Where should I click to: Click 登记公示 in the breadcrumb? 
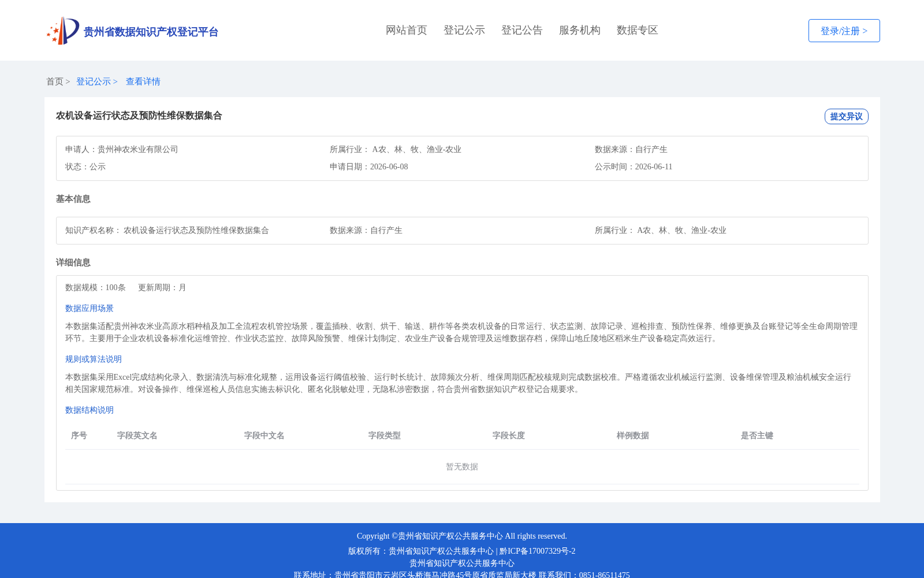coord(94,81)
